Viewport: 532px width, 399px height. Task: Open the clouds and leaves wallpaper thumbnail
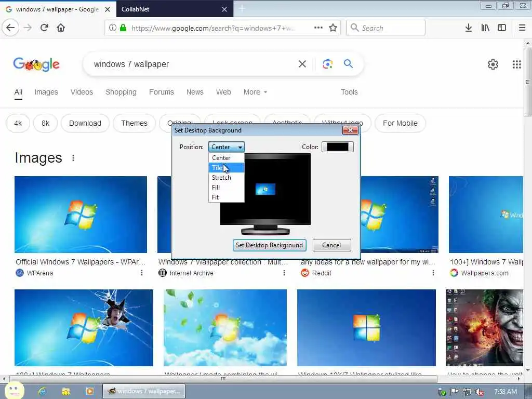tap(225, 328)
